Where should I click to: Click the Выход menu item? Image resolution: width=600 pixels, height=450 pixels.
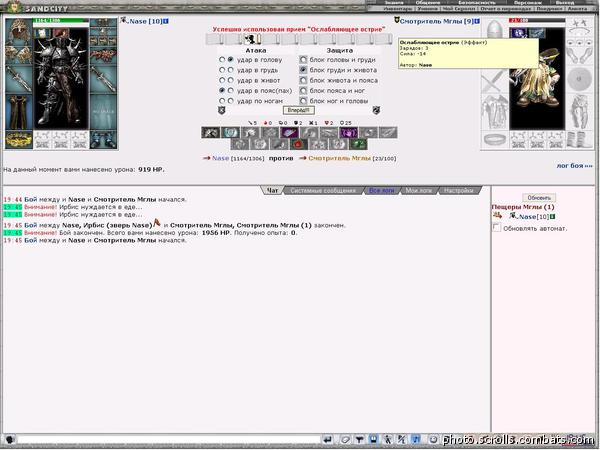(x=564, y=2)
